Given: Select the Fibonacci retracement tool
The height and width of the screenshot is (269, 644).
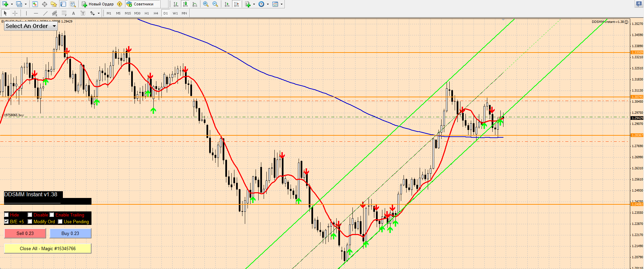Looking at the screenshot, I should 64,13.
